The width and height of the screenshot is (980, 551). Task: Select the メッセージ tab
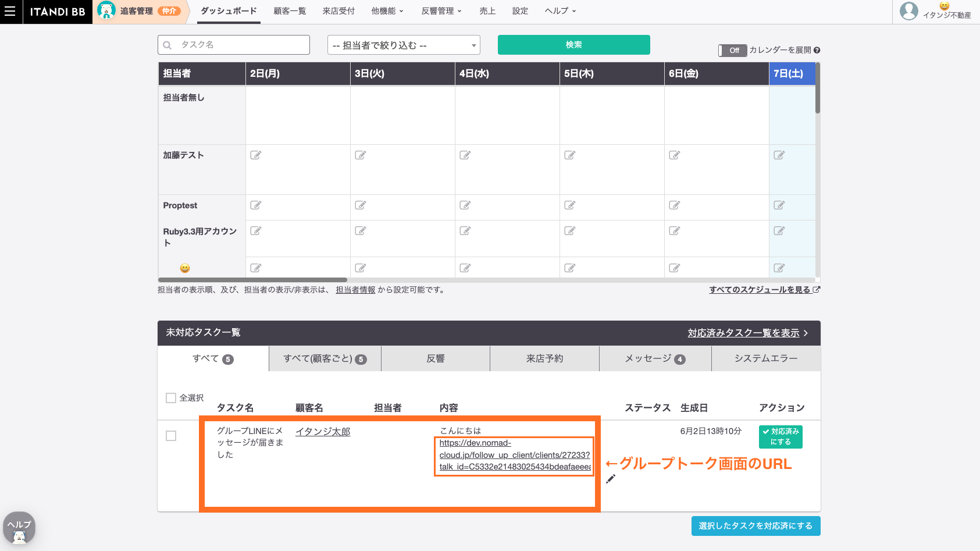[x=655, y=358]
